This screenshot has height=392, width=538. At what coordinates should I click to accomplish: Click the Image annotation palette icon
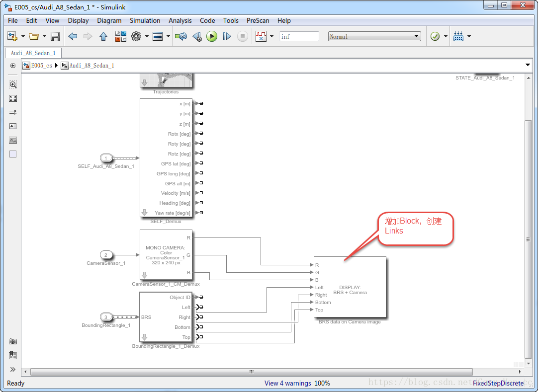[x=13, y=140]
